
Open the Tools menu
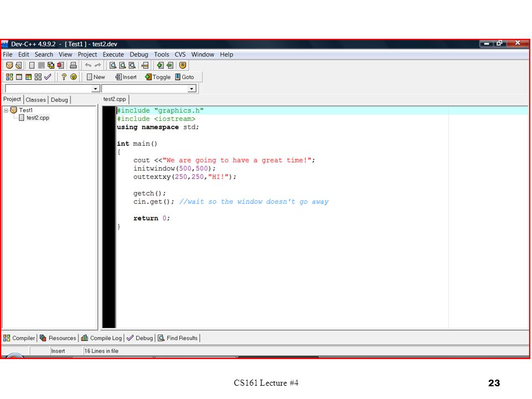coord(161,54)
